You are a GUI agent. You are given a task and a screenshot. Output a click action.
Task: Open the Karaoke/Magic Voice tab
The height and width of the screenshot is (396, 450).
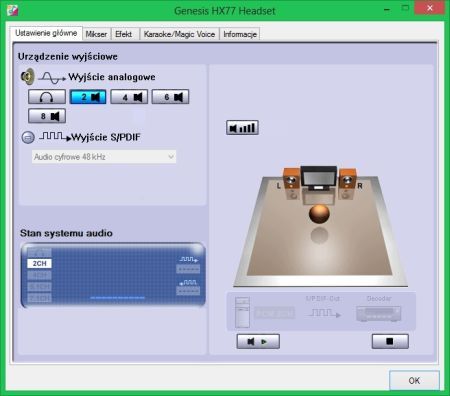point(179,34)
